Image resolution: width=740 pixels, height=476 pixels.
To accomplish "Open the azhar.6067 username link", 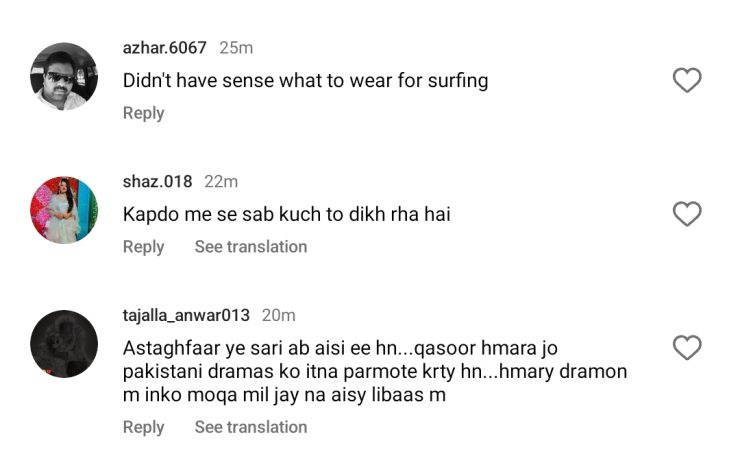I will click(x=164, y=48).
